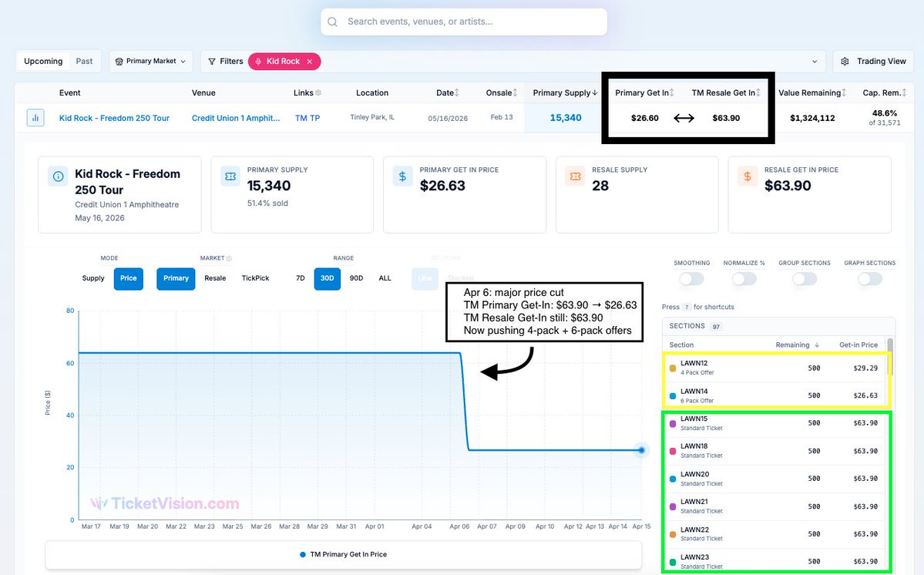The height and width of the screenshot is (575, 924).
Task: Toggle the Normalize % switch
Action: tap(744, 279)
